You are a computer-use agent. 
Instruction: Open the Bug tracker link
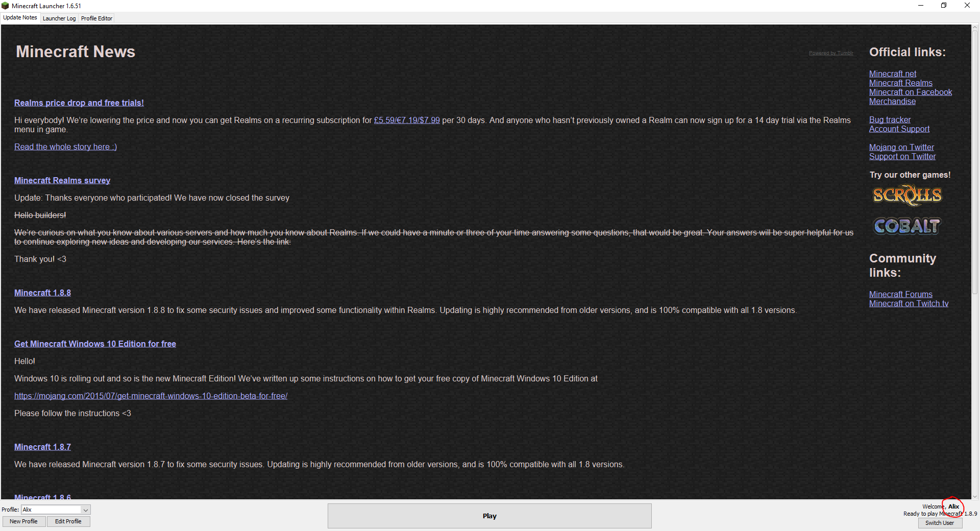click(x=890, y=119)
